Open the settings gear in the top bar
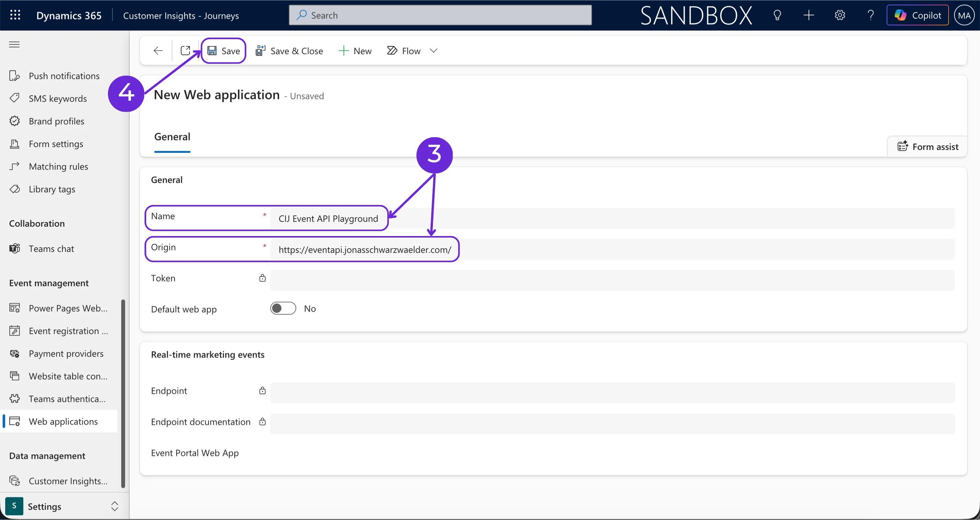Image resolution: width=980 pixels, height=520 pixels. pyautogui.click(x=840, y=15)
